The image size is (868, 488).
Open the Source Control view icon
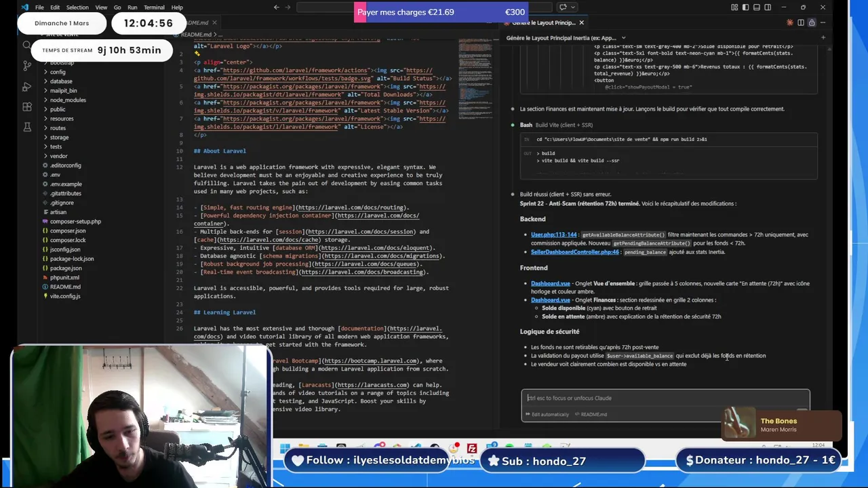pyautogui.click(x=27, y=66)
